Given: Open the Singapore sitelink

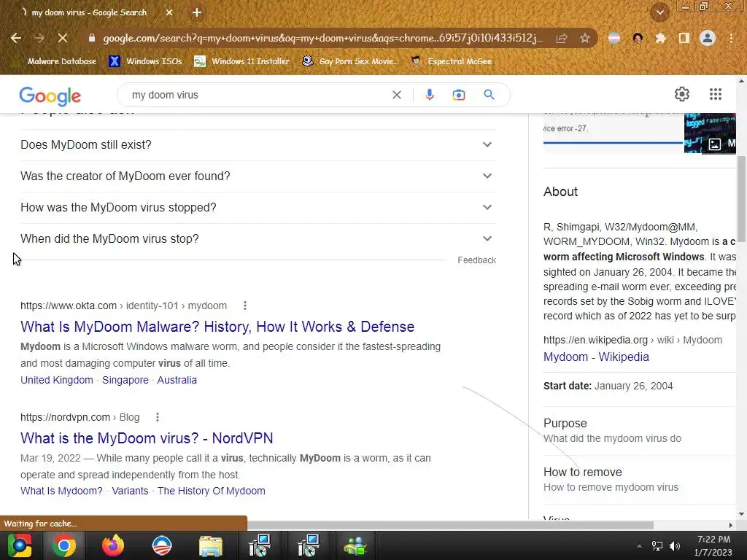Looking at the screenshot, I should point(125,380).
